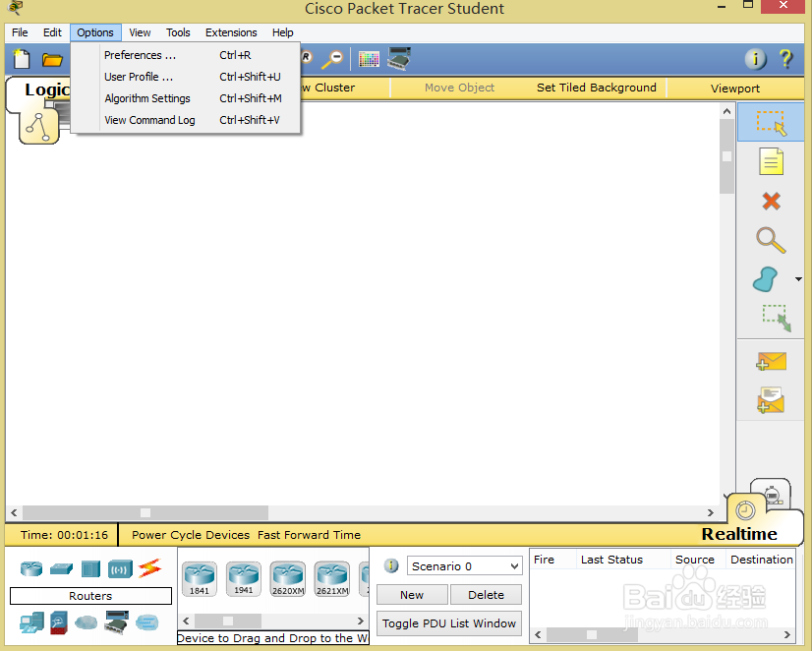
Task: Click Fast Forward Time
Action: click(309, 535)
